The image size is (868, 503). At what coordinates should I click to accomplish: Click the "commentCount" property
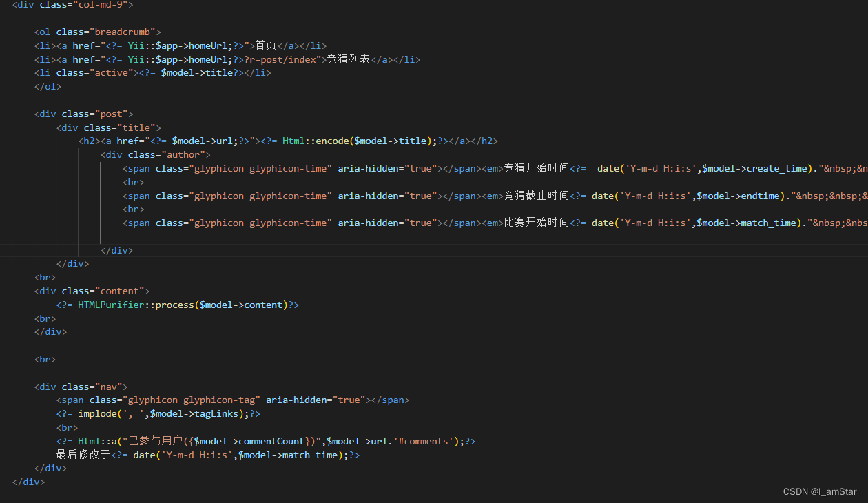point(271,441)
